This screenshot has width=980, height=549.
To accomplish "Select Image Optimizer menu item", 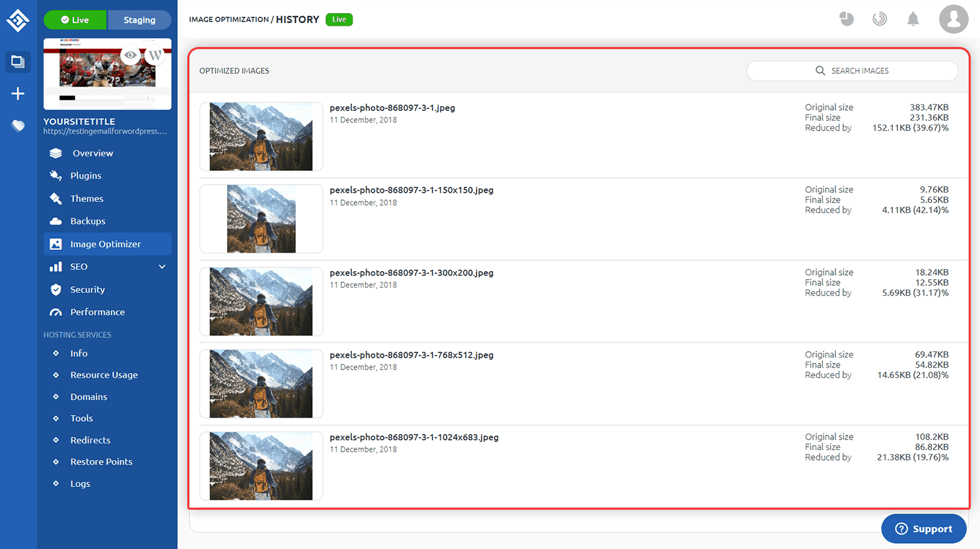I will [107, 244].
